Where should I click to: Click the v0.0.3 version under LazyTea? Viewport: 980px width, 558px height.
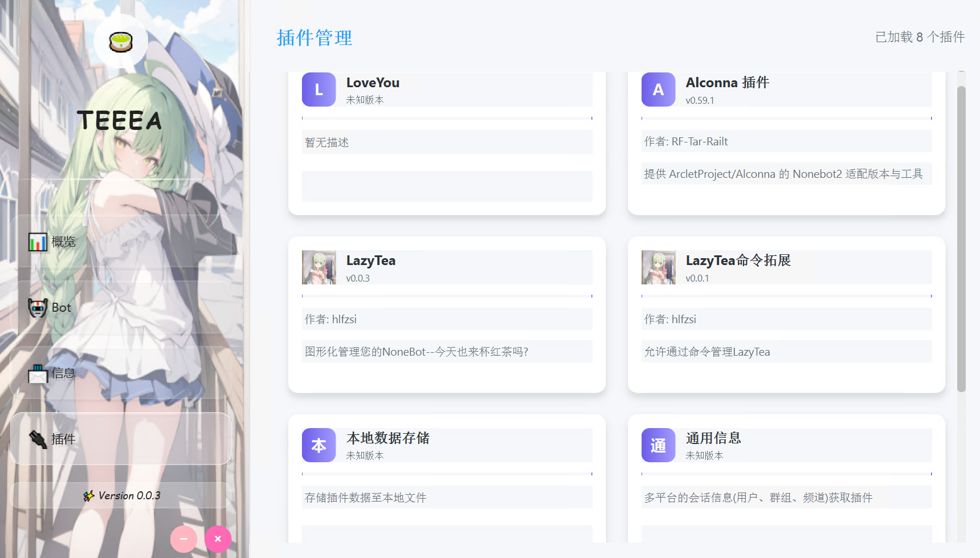[358, 278]
